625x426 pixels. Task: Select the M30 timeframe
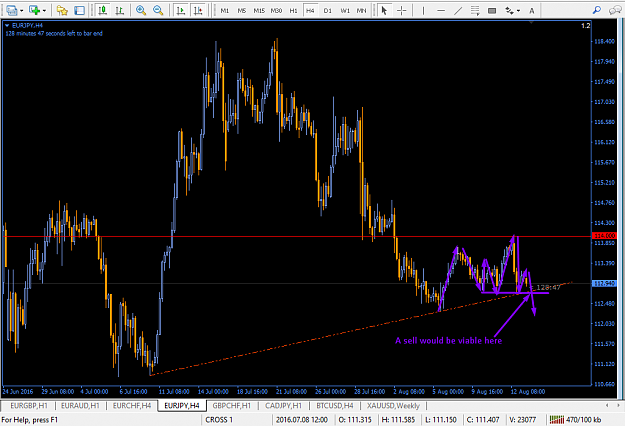click(276, 10)
